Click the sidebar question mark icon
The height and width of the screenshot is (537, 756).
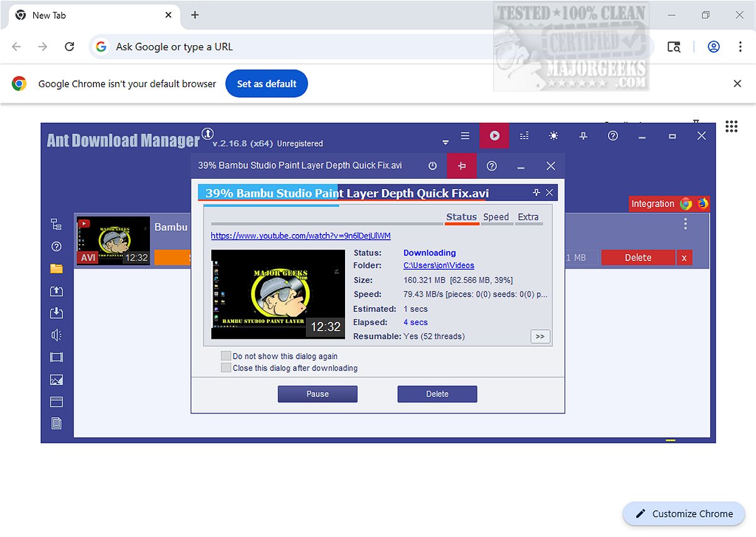56,247
